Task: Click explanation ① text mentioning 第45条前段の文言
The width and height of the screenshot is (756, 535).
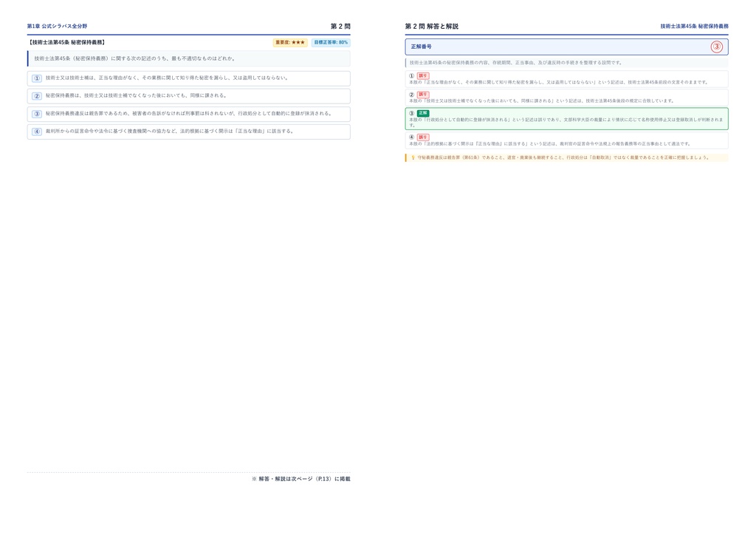Action: tap(559, 82)
